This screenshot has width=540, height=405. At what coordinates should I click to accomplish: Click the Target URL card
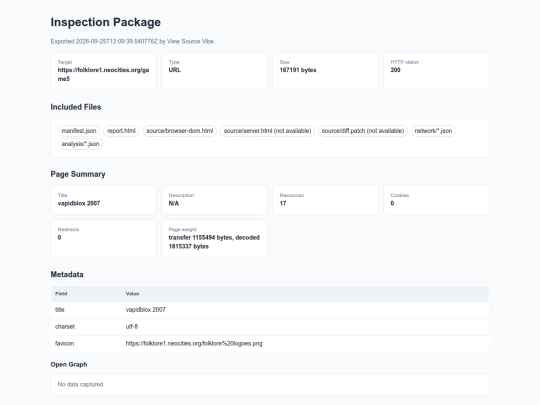tap(103, 71)
